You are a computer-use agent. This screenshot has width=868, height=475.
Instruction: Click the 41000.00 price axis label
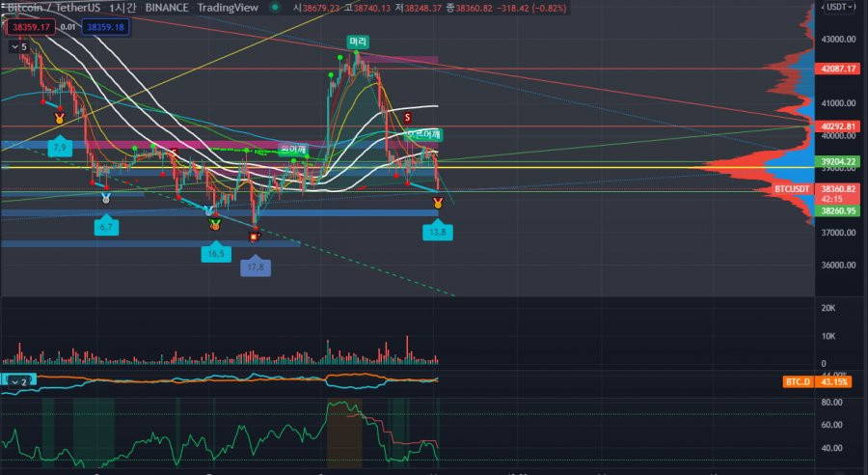pyautogui.click(x=838, y=103)
